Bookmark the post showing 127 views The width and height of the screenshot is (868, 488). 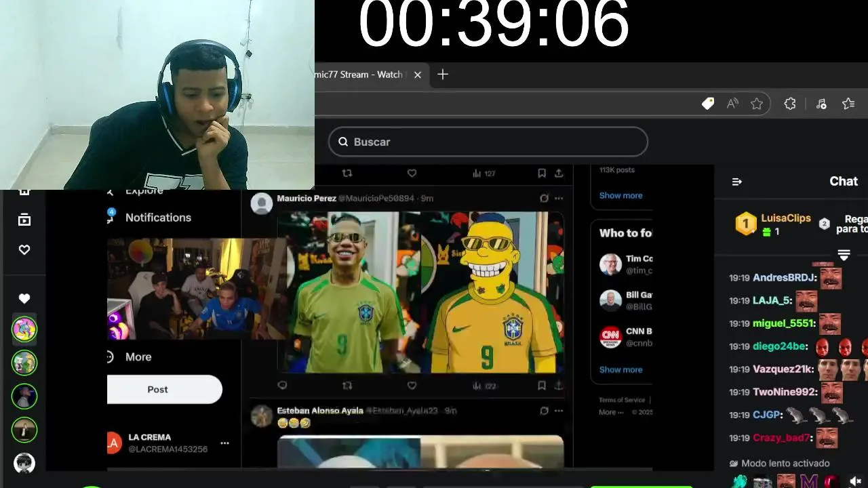(x=542, y=174)
